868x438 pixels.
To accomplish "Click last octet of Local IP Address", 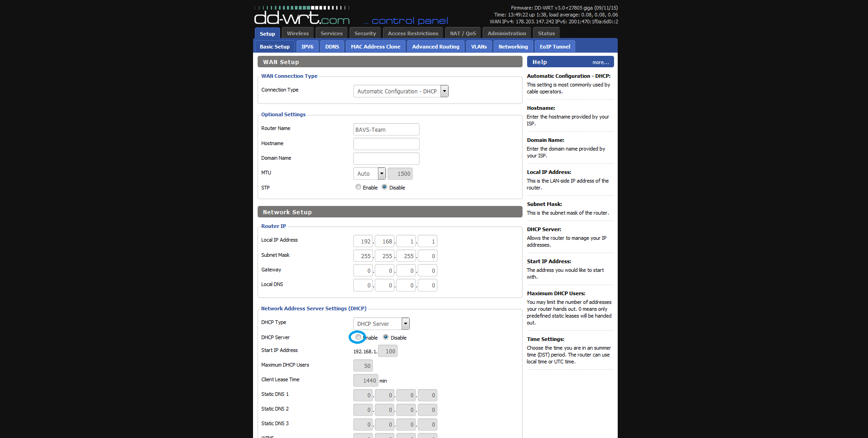I will [x=427, y=241].
